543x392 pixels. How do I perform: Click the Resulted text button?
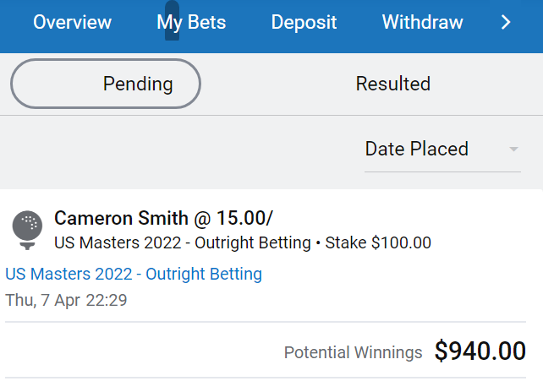tap(393, 84)
